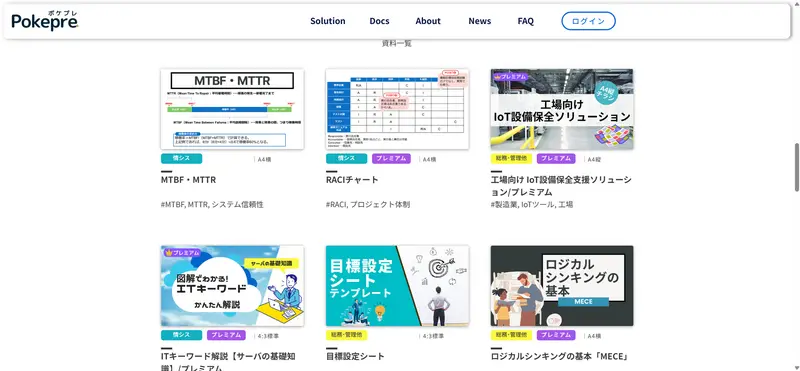
Task: Click A4横 label under MTBF・MTTR card
Action: tap(264, 159)
